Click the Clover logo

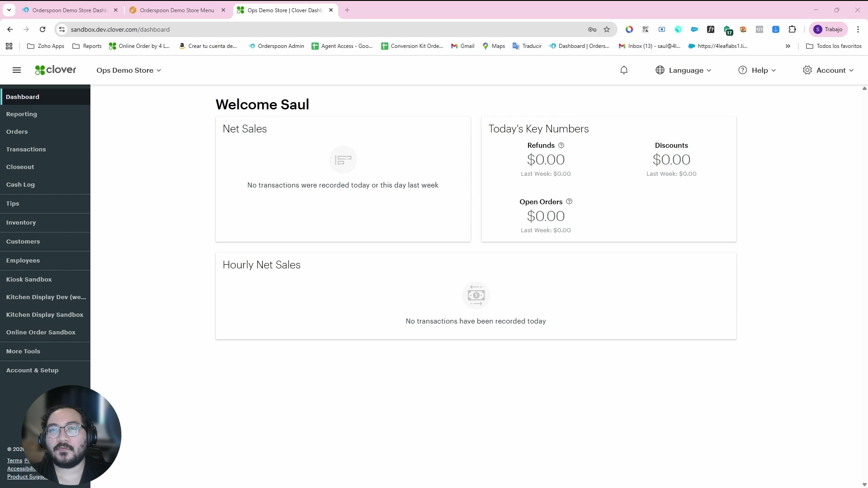click(x=56, y=70)
